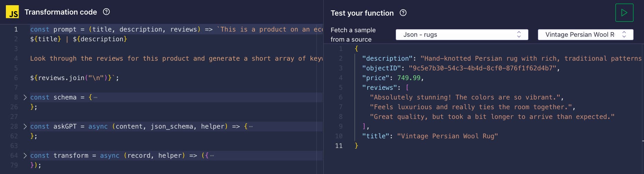
Task: Click closing '};' on code line 26
Action: click(x=34, y=107)
